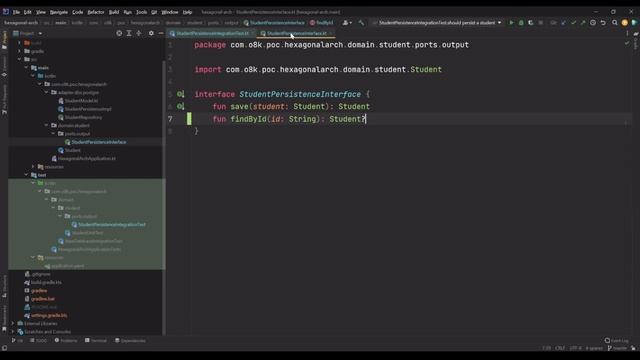
Task: Open the Terminal tool window
Action: pos(96,340)
